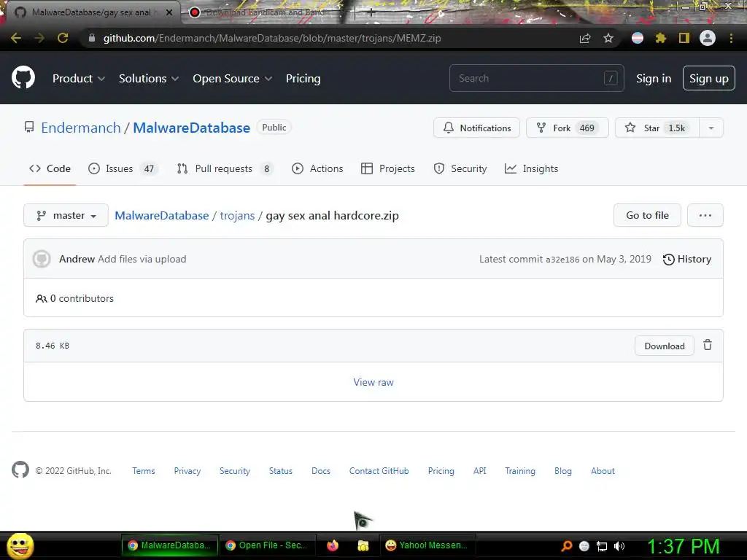Open the Chrome side panel icon
This screenshot has width=747, height=560.
click(x=684, y=38)
